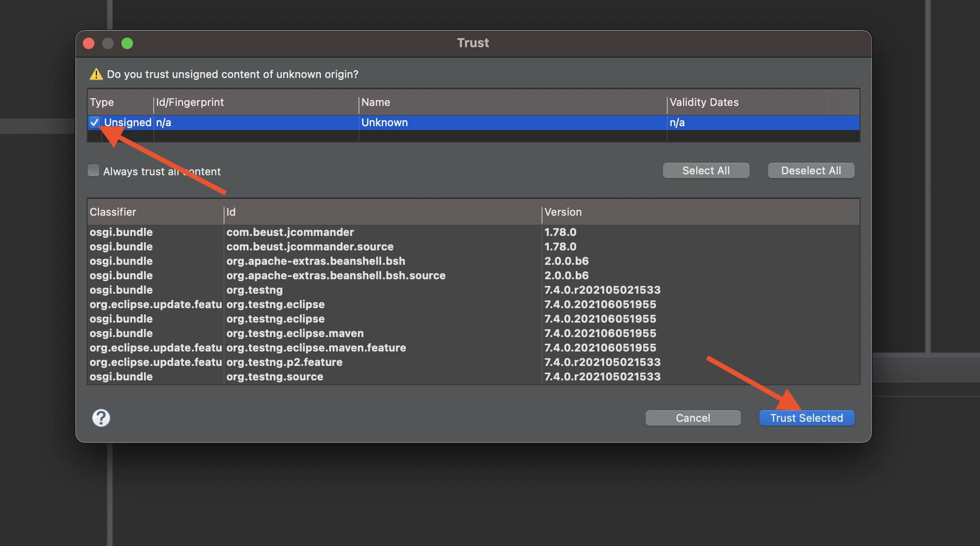Screen dimensions: 980x546
Task: Click the Name column header
Action: pos(376,102)
